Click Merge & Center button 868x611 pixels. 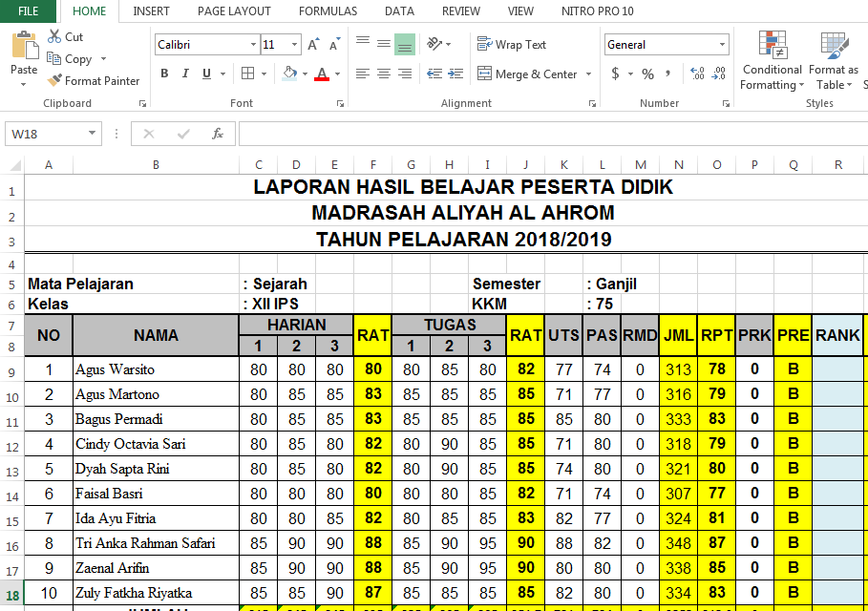[527, 74]
